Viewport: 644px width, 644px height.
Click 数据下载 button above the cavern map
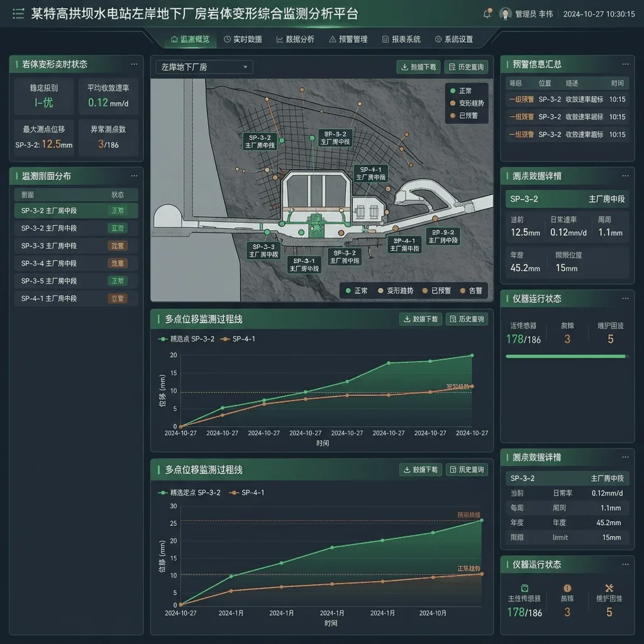[418, 67]
